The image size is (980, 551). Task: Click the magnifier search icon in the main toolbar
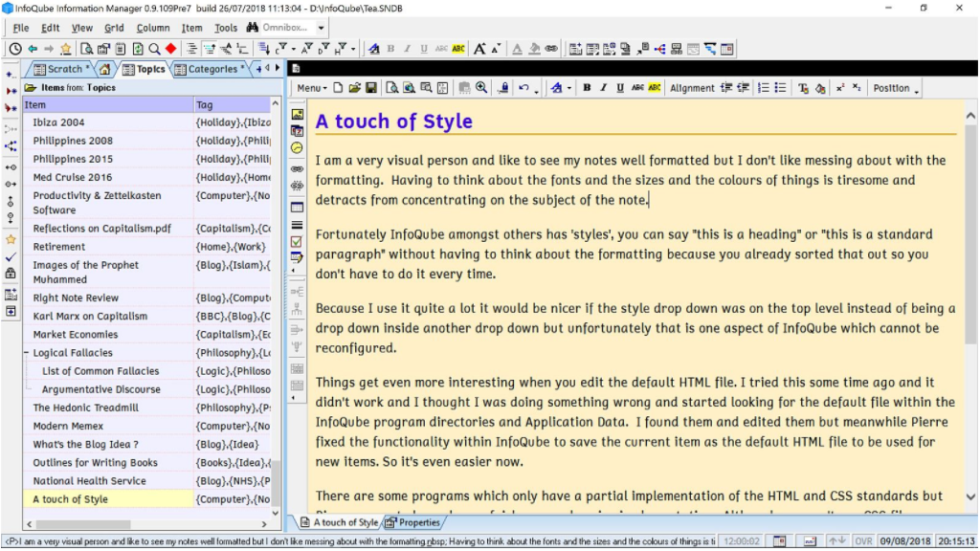(154, 49)
